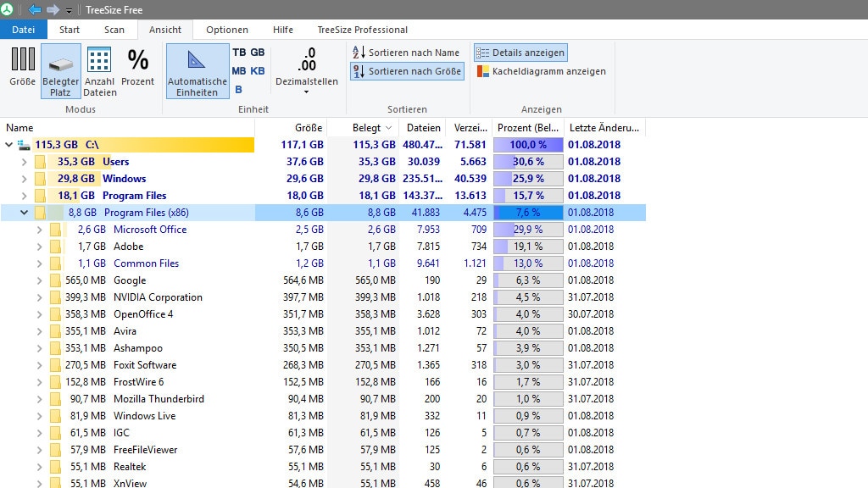The image size is (868, 488).
Task: Click the Letzte Änderung column header
Action: tap(603, 128)
